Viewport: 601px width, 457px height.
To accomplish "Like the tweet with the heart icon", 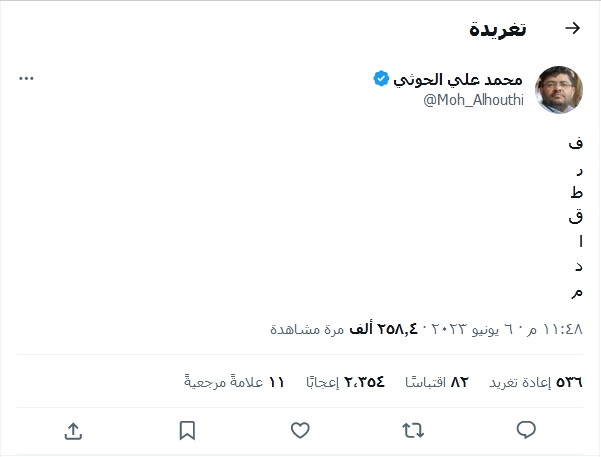I will tap(300, 430).
